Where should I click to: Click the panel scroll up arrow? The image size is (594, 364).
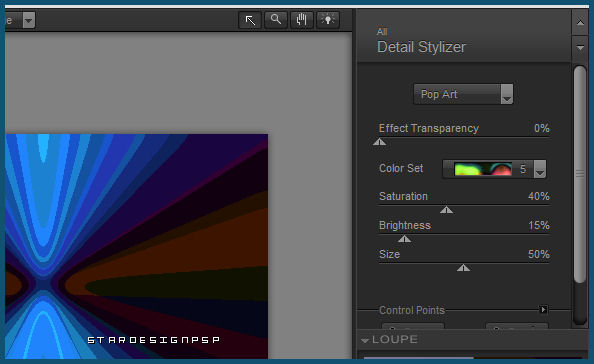(x=580, y=22)
